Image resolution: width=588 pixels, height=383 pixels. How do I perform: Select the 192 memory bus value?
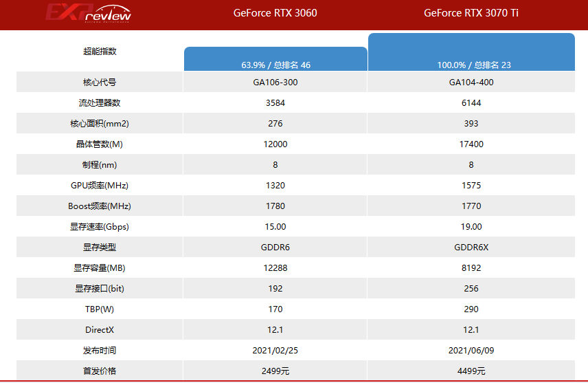click(x=275, y=289)
